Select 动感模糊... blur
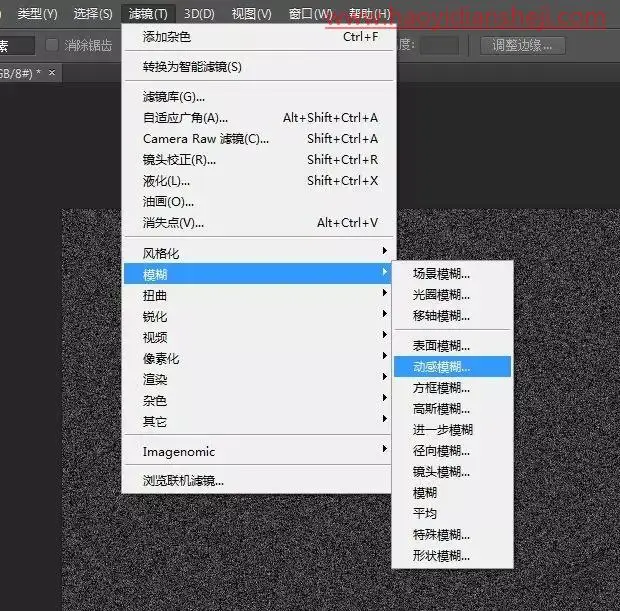 (x=453, y=367)
